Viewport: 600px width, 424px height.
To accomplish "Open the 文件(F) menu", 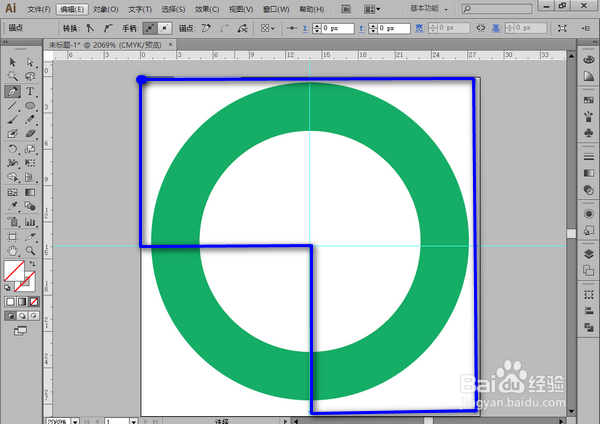I will [39, 9].
